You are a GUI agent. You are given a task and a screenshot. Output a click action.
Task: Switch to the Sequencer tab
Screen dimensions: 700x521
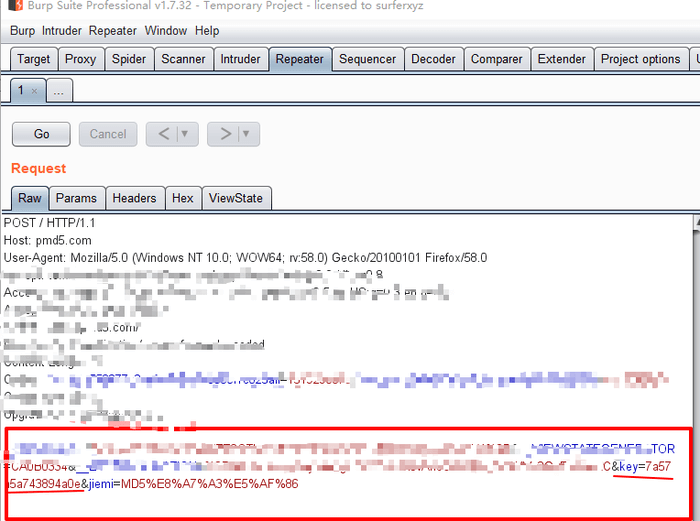click(367, 59)
